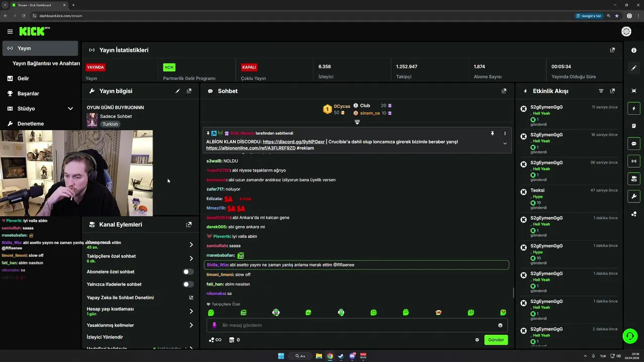
Task: Toggle Yalnızca ifadelerle sohbet switch
Action: [x=188, y=284]
